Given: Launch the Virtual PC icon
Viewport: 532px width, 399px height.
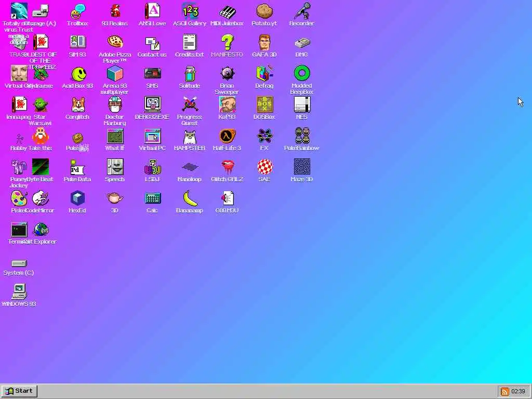Looking at the screenshot, I should click(152, 136).
